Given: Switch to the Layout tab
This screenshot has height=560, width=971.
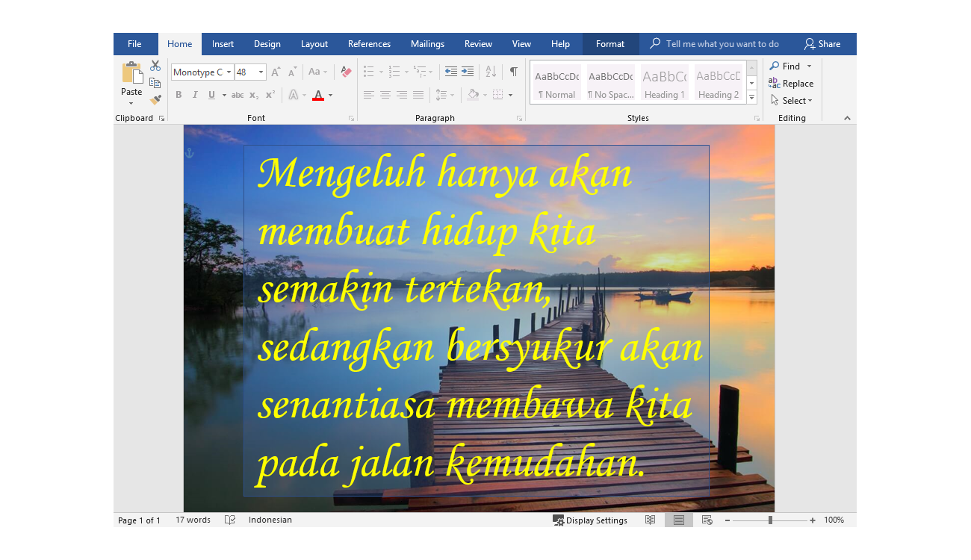Looking at the screenshot, I should 314,44.
